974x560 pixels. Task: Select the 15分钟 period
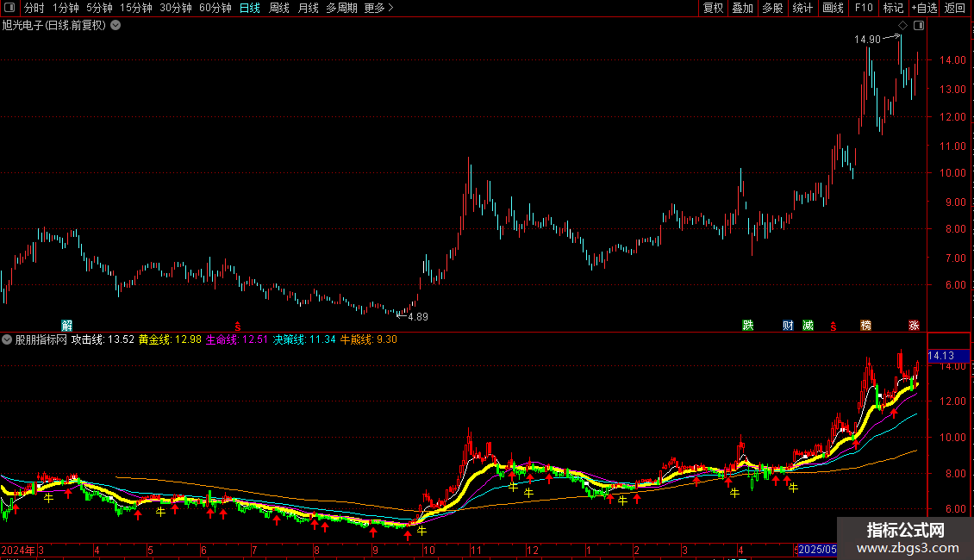[136, 8]
